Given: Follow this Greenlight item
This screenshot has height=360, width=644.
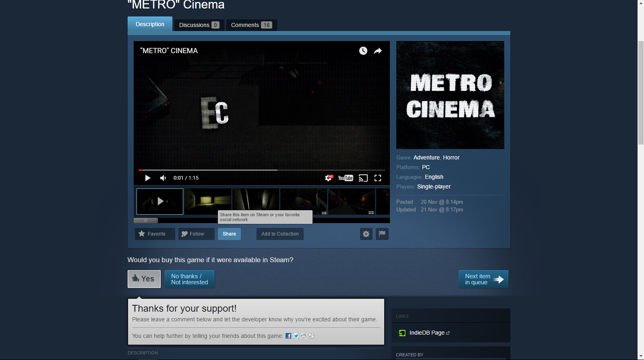Looking at the screenshot, I should click(x=196, y=234).
